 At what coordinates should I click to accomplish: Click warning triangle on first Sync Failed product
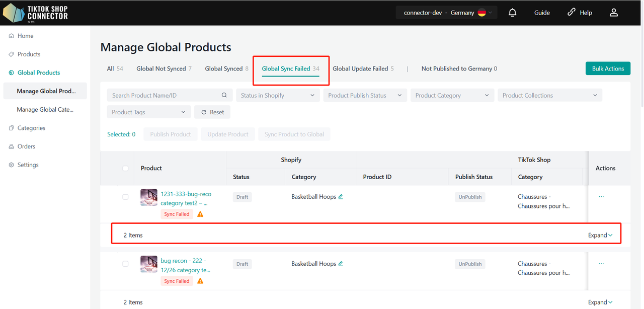(x=200, y=214)
